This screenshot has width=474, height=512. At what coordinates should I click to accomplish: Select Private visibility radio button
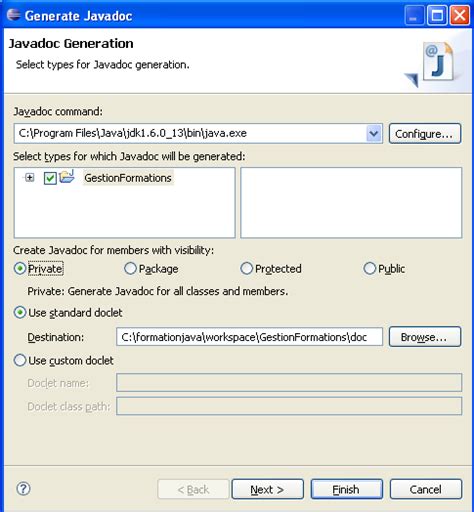[20, 268]
